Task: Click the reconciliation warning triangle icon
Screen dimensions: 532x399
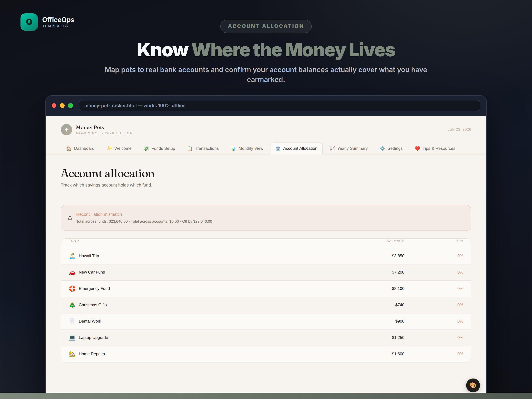Action: (70, 218)
